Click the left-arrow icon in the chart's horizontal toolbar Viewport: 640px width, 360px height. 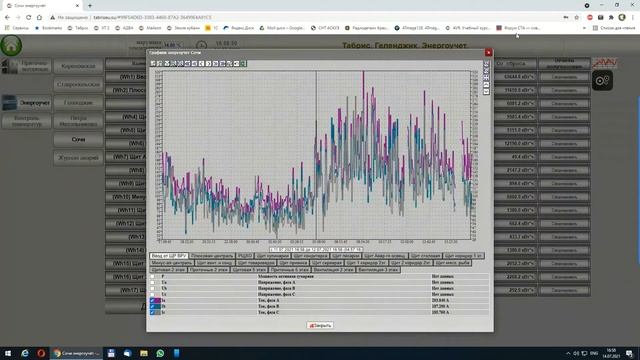[x=201, y=64]
